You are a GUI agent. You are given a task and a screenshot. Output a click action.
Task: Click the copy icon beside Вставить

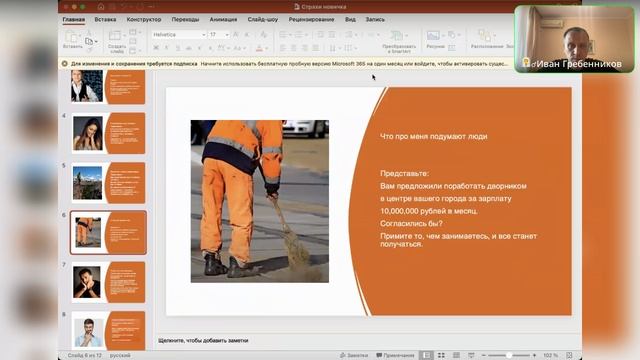pos(89,41)
